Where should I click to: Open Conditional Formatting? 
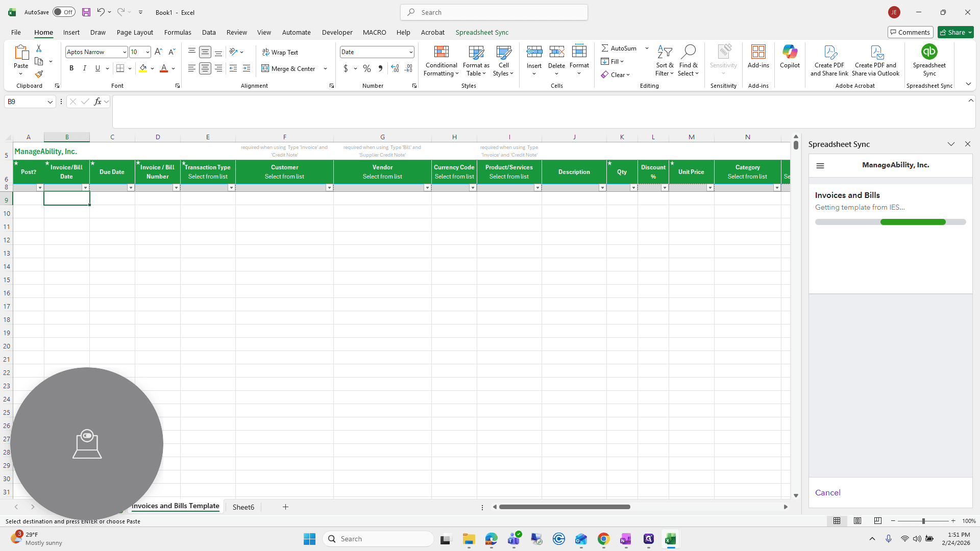(x=441, y=61)
